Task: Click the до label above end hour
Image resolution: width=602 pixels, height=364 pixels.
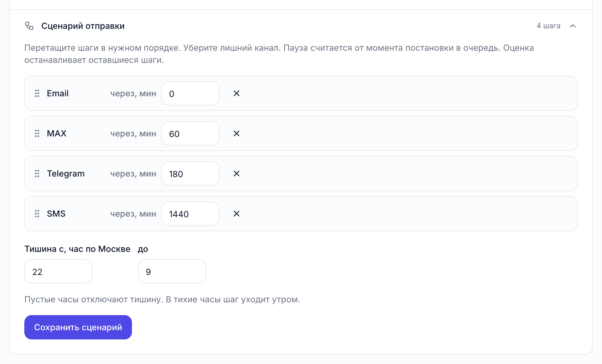Action: (143, 249)
